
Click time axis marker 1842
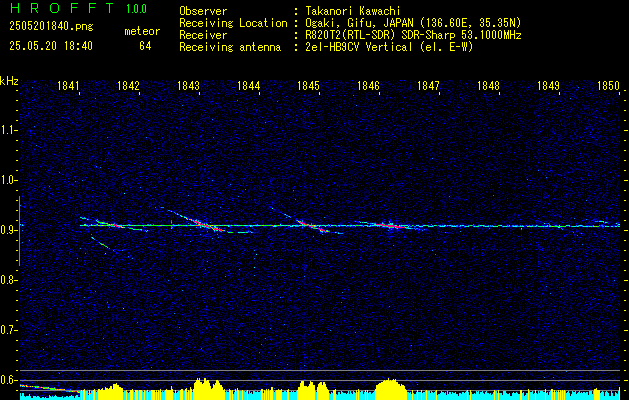click(128, 85)
